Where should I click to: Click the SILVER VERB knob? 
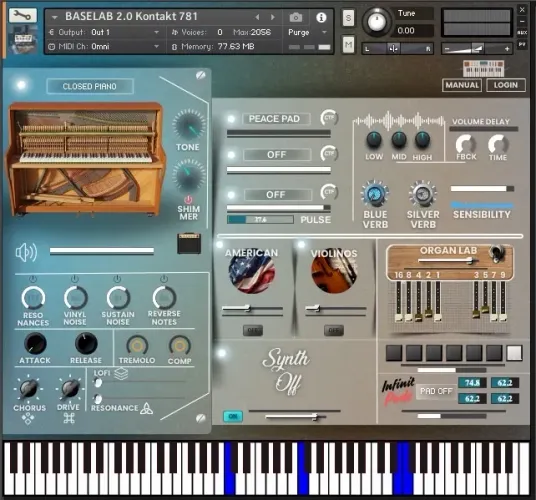(423, 193)
